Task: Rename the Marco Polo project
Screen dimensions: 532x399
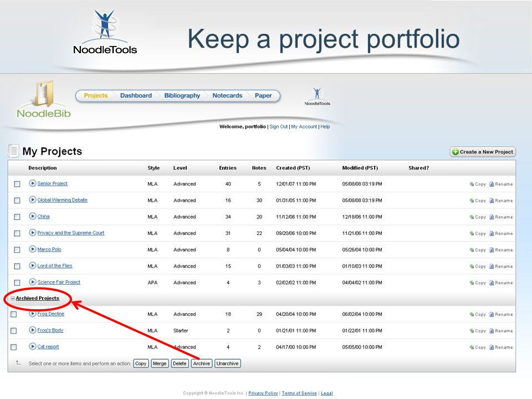Action: pyautogui.click(x=501, y=250)
